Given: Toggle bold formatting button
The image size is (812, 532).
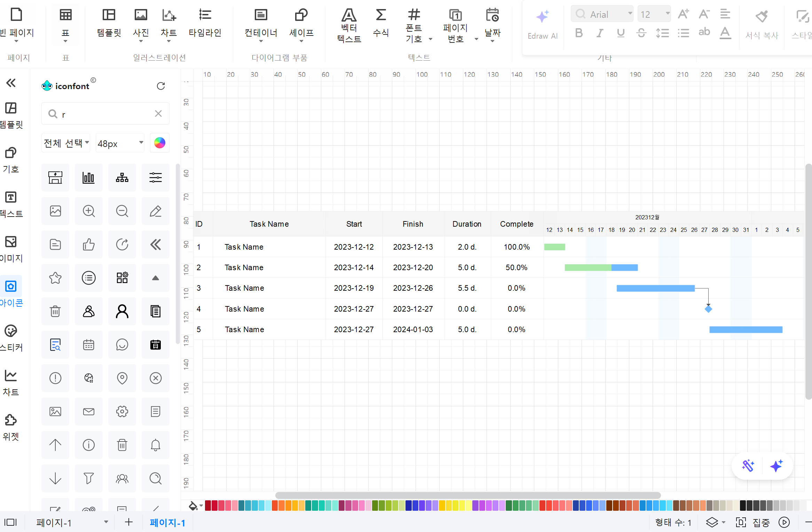Looking at the screenshot, I should [579, 33].
